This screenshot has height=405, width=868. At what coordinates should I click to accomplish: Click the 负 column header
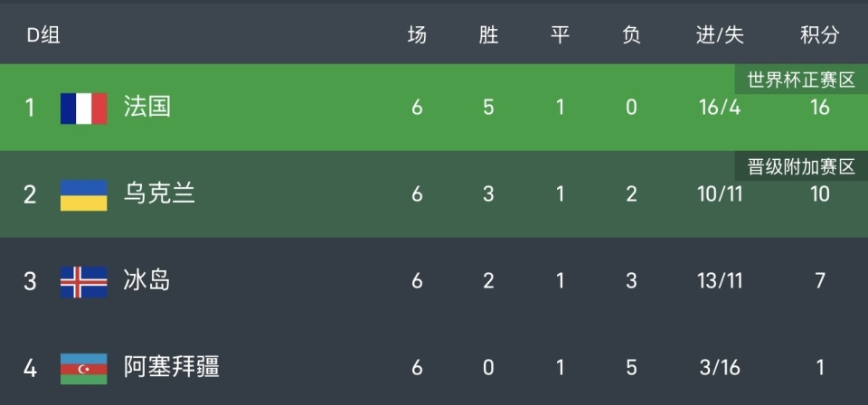[631, 35]
